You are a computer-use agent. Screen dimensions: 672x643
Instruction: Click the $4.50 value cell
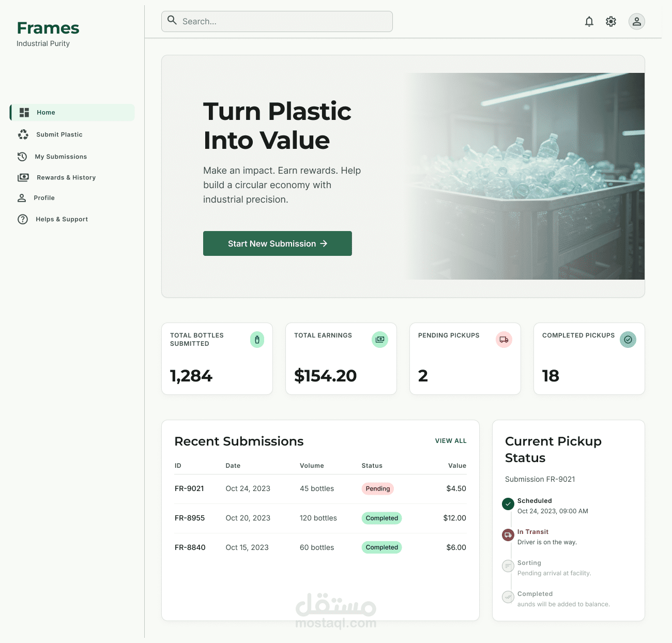click(x=456, y=488)
